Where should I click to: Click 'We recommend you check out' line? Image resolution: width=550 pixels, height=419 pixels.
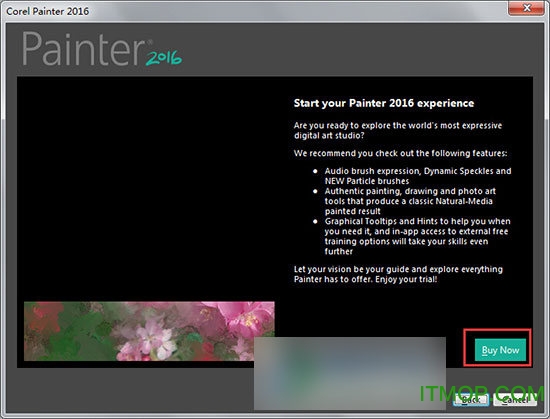point(400,153)
